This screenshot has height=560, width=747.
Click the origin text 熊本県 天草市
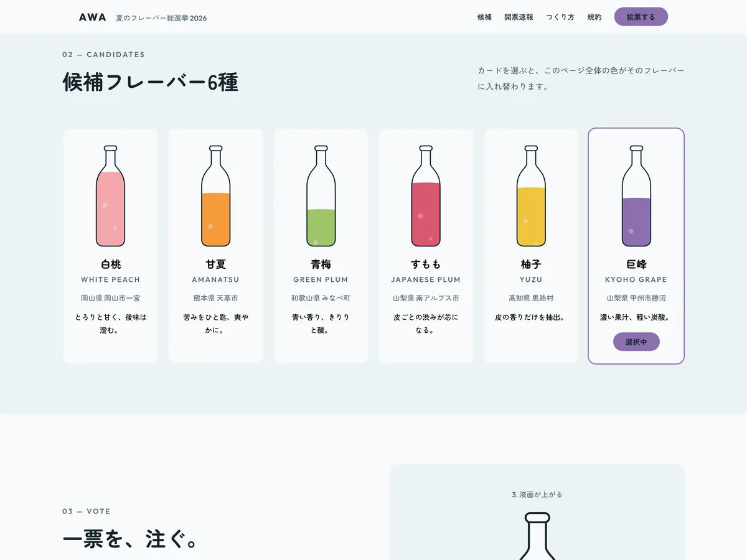[216, 298]
